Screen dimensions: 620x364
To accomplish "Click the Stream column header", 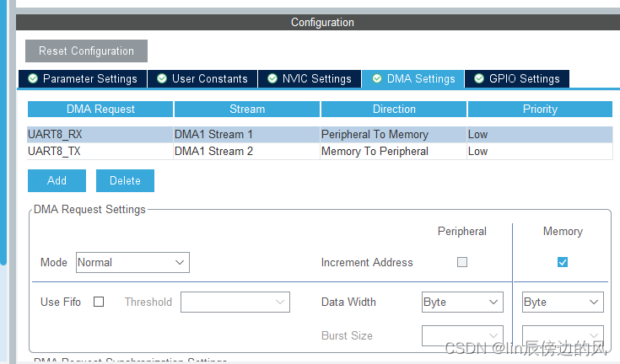I will click(x=247, y=109).
